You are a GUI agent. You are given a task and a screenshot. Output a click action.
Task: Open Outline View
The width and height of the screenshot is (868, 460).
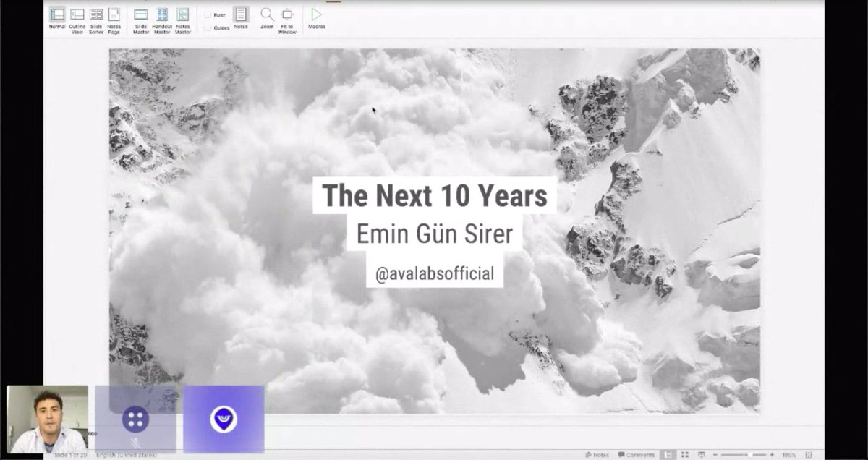(77, 20)
